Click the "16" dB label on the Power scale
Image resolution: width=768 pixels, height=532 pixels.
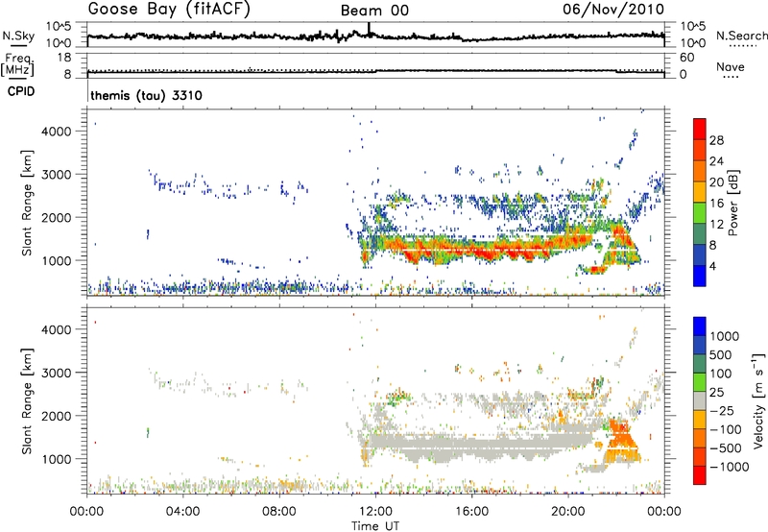[716, 204]
